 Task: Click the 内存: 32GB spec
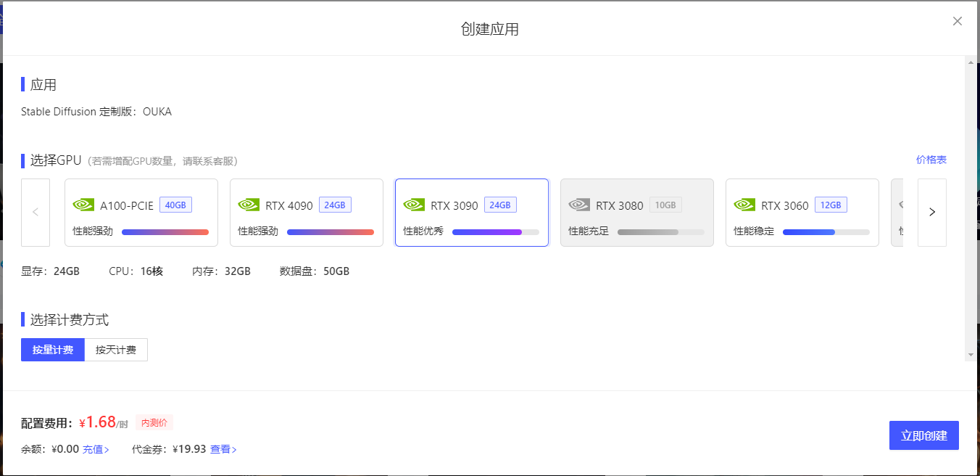(221, 271)
